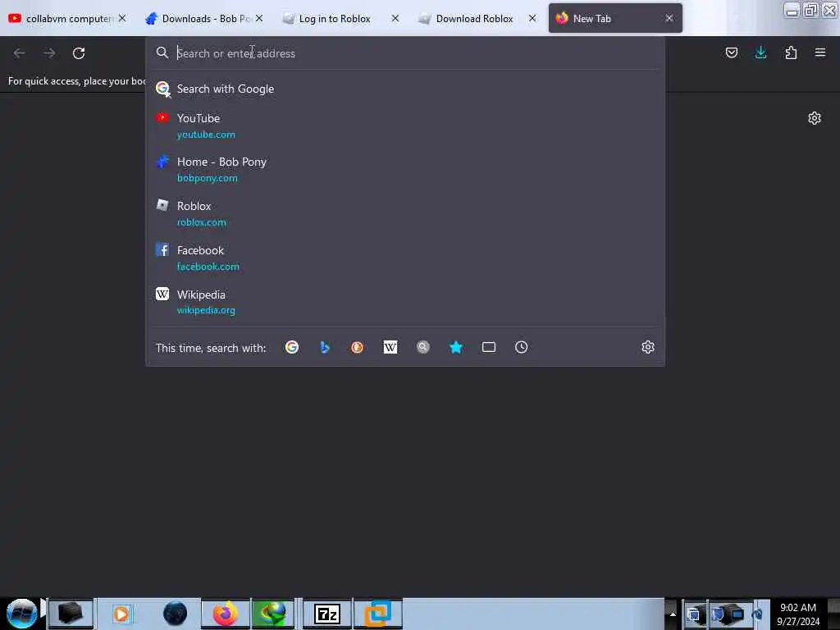Open the orange-blue squares taskbar icon
Image resolution: width=840 pixels, height=630 pixels.
[x=378, y=614]
